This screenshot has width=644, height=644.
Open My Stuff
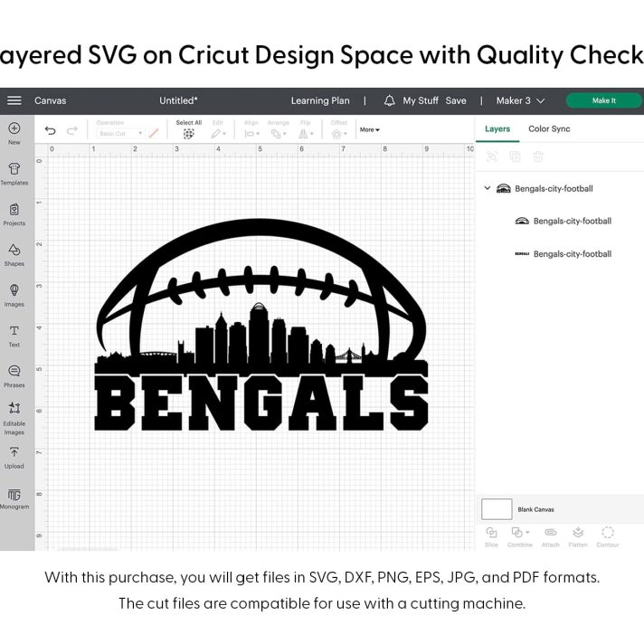pyautogui.click(x=421, y=100)
